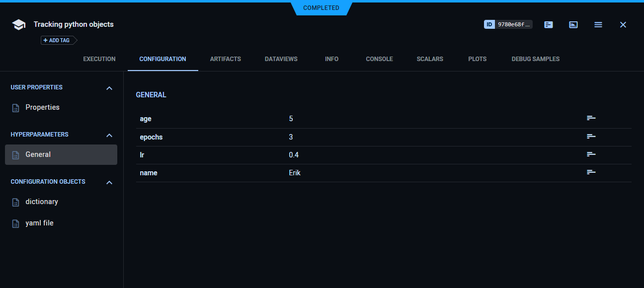
Task: Click the parameter filter icon beside epochs
Action: 591,136
